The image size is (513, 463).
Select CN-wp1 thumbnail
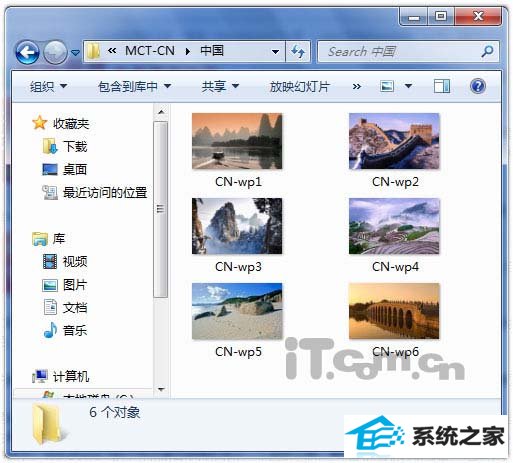point(237,141)
